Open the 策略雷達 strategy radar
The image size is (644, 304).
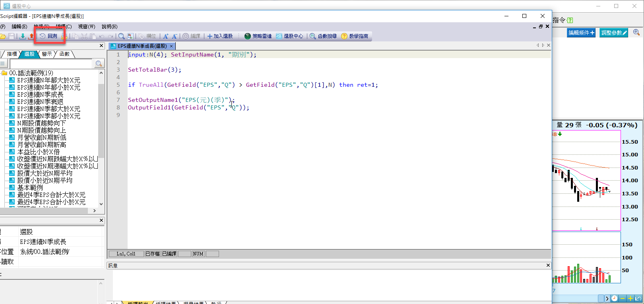click(x=258, y=36)
